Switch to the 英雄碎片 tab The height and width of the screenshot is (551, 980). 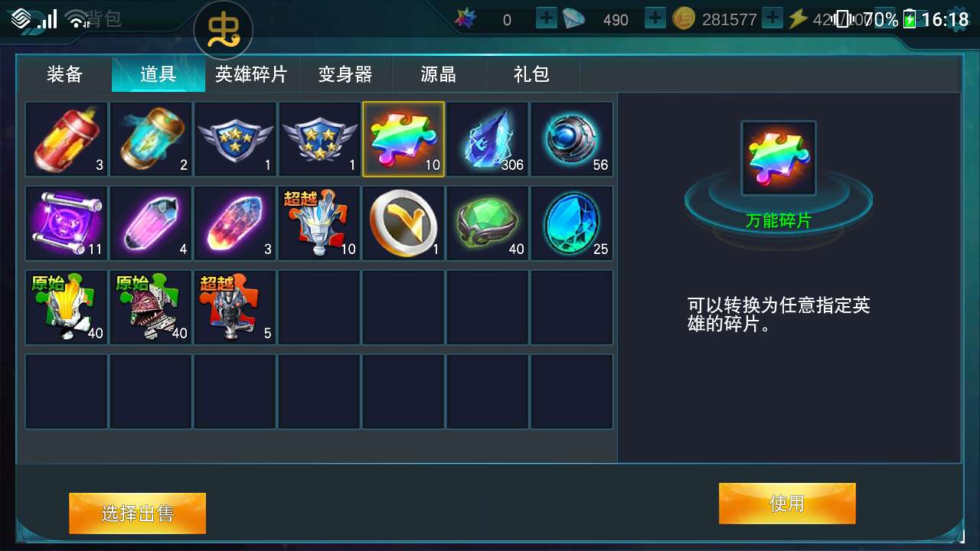point(251,74)
